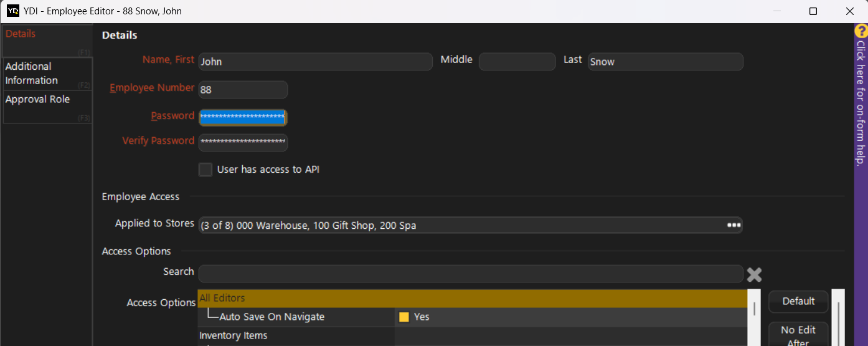Focus the Employee Number field containing 88

(243, 90)
